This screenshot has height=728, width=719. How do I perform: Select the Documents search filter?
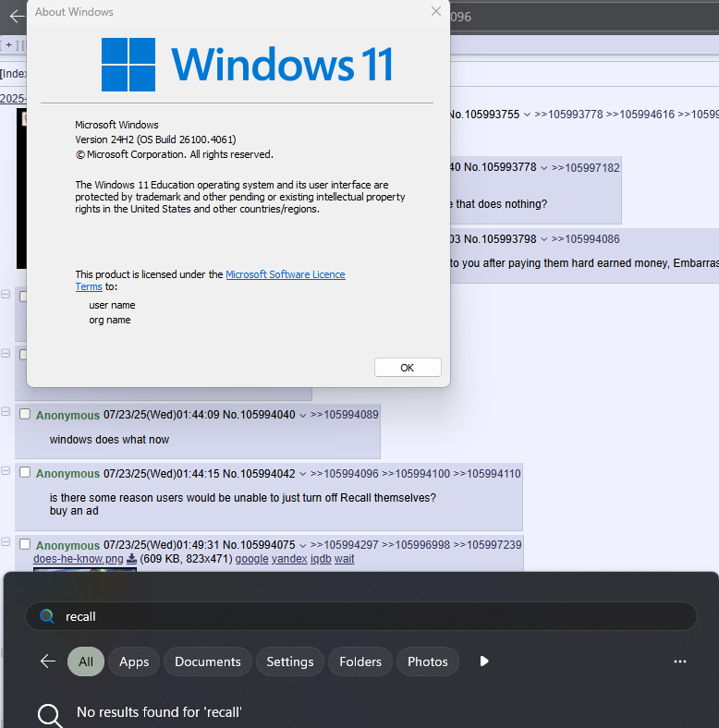[208, 661]
